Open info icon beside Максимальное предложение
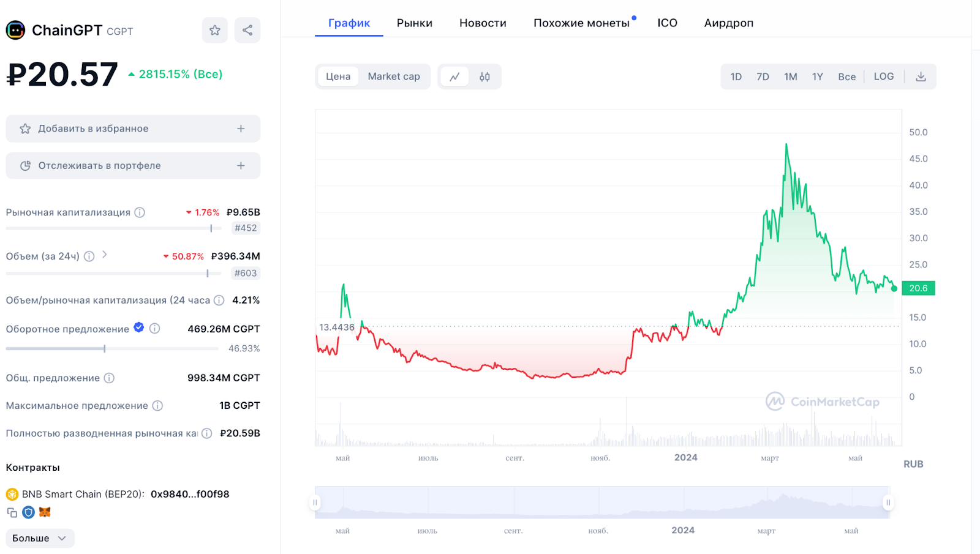This screenshot has width=980, height=554. coord(157,406)
